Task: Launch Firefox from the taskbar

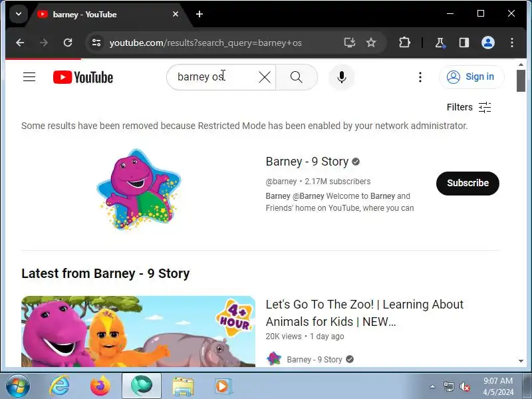Action: [100, 386]
